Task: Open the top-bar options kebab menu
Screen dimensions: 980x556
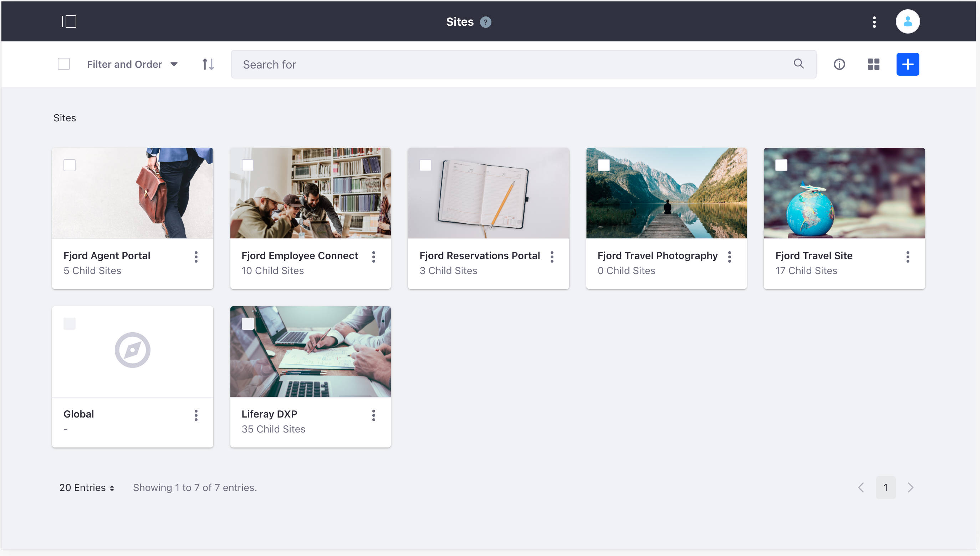Action: pos(874,21)
